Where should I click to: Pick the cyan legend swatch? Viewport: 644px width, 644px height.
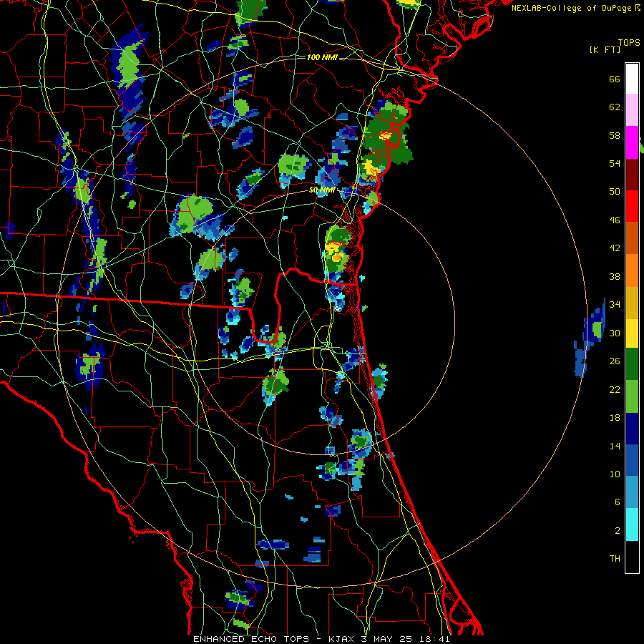pyautogui.click(x=632, y=525)
